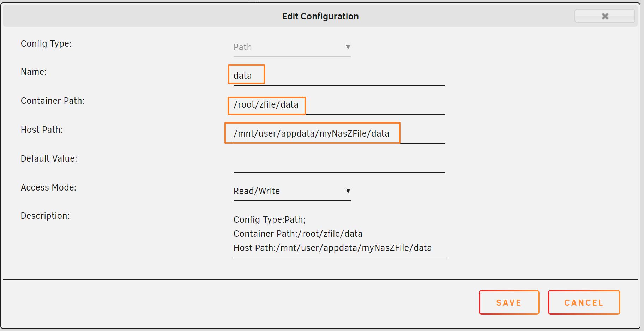Save the configuration

tap(509, 302)
